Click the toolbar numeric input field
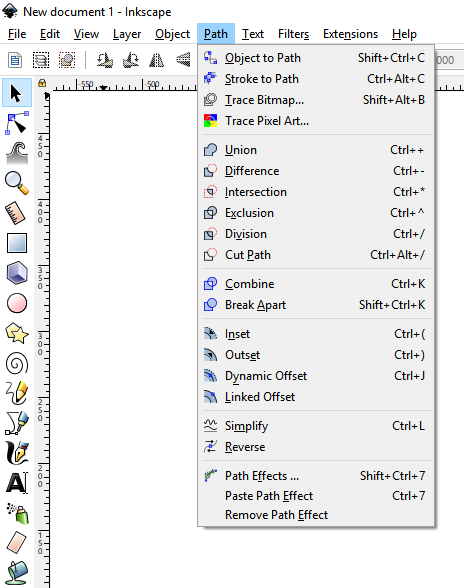 pos(449,60)
